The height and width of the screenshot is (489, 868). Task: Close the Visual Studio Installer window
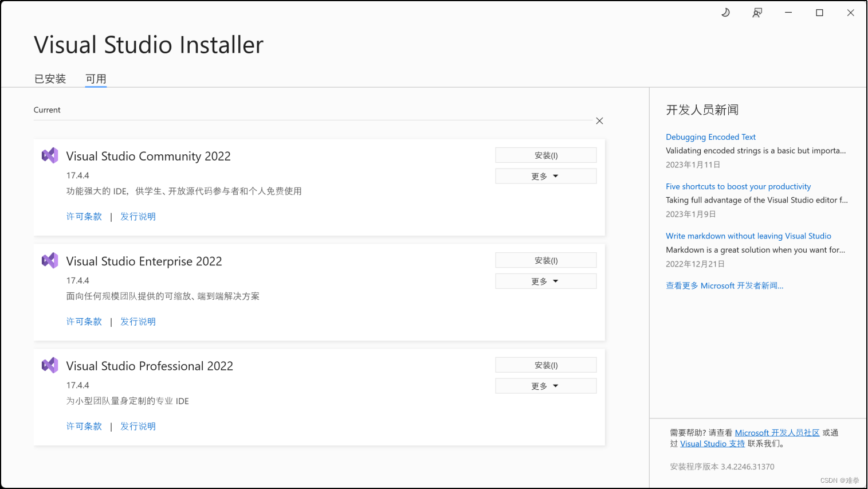[x=850, y=13]
